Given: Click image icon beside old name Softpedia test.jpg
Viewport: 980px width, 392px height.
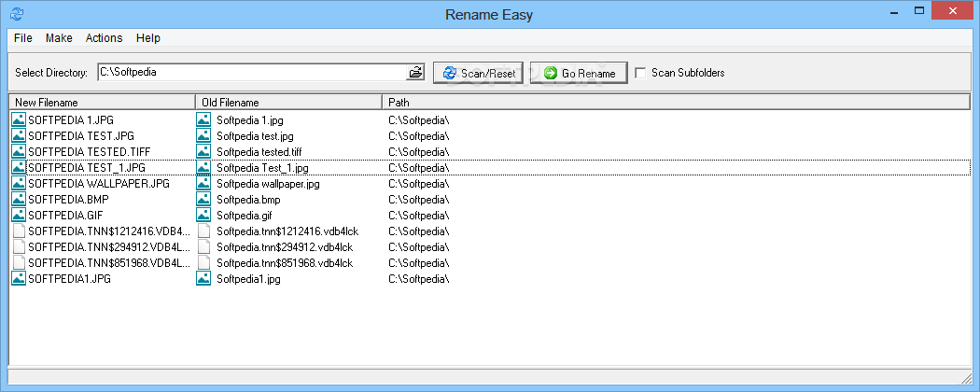Looking at the screenshot, I should (x=203, y=135).
